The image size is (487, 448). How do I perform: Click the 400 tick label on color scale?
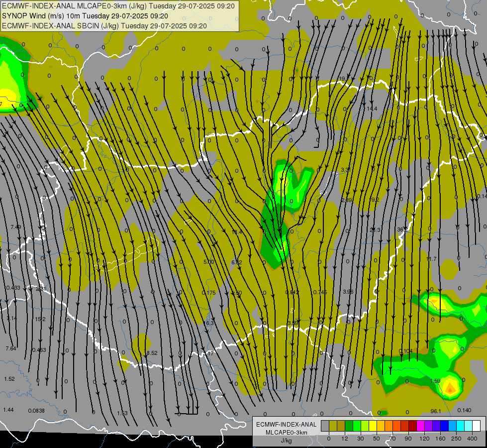tap(472, 439)
